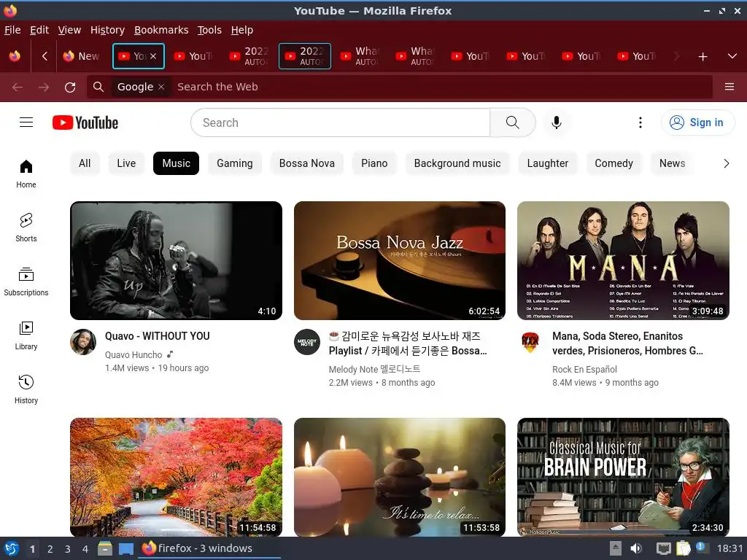Screen dimensions: 747x560
Task: Open the View menu
Action: click(69, 30)
